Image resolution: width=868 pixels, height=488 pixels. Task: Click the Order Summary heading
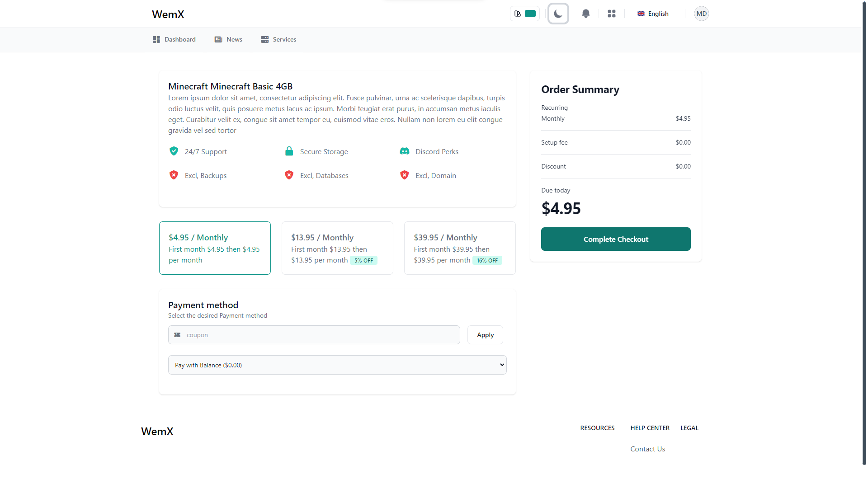(x=580, y=89)
